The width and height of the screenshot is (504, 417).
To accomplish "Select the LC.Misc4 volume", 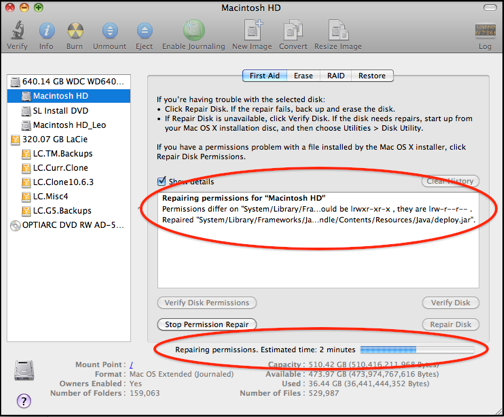I will pos(69,197).
